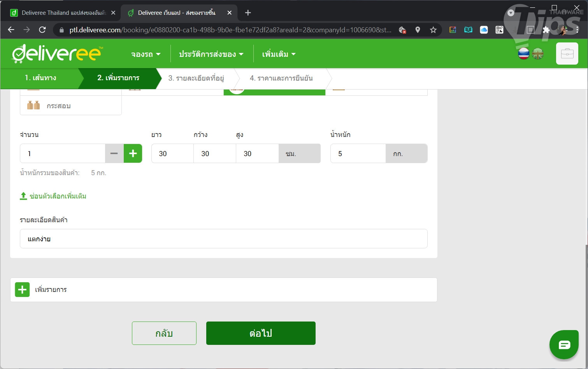Select step 2. เพิ่มรายการ
The height and width of the screenshot is (369, 588).
pos(118,78)
